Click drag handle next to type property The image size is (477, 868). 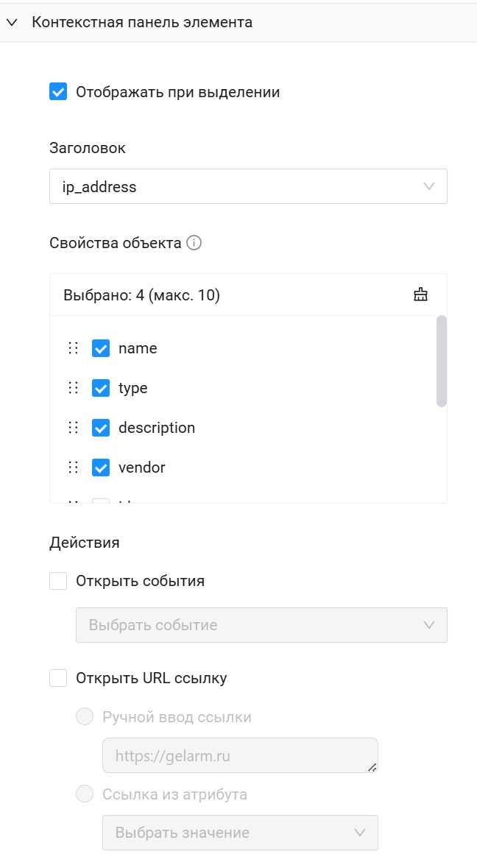point(73,388)
